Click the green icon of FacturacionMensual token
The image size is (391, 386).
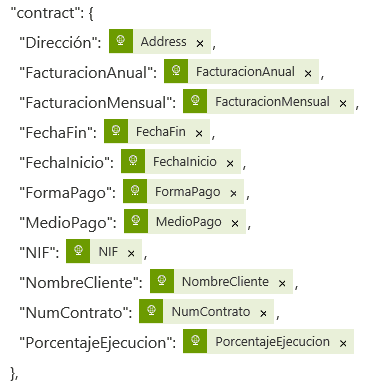pyautogui.click(x=195, y=101)
